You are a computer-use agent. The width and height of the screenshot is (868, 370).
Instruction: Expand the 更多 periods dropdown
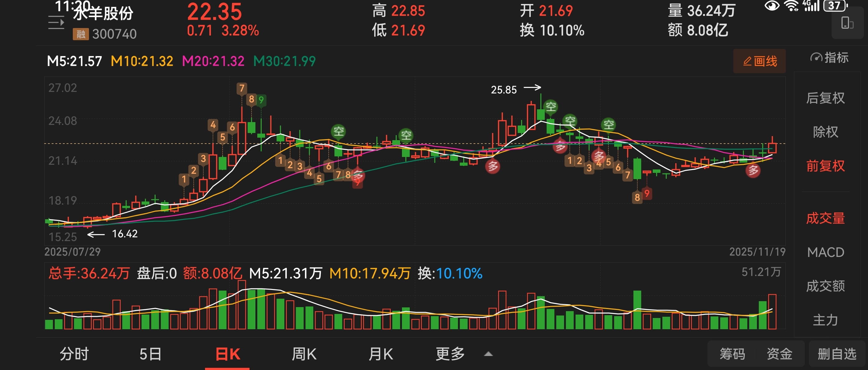(x=450, y=354)
